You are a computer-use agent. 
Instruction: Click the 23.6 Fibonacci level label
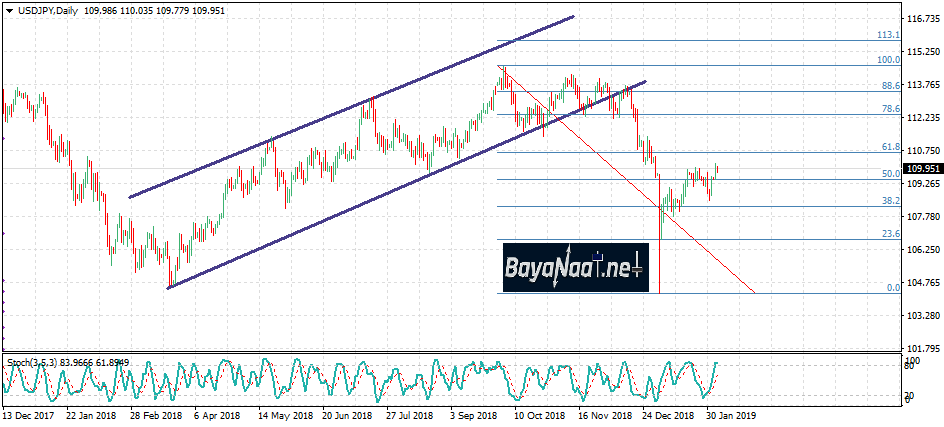pos(890,234)
